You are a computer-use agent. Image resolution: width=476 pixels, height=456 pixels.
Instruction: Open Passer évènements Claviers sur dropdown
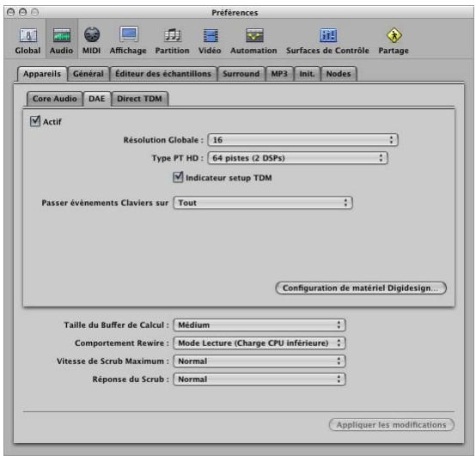click(263, 203)
